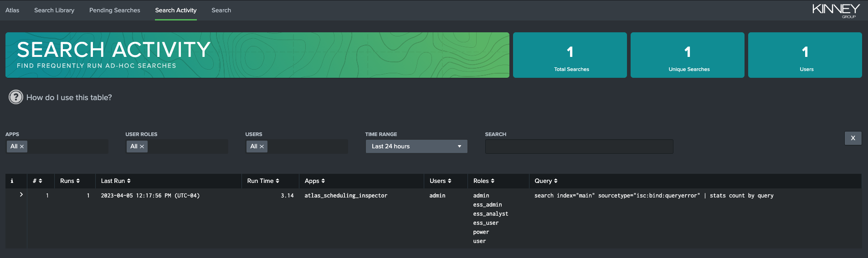Click the Users count panel
This screenshot has height=258, width=868.
click(805, 55)
